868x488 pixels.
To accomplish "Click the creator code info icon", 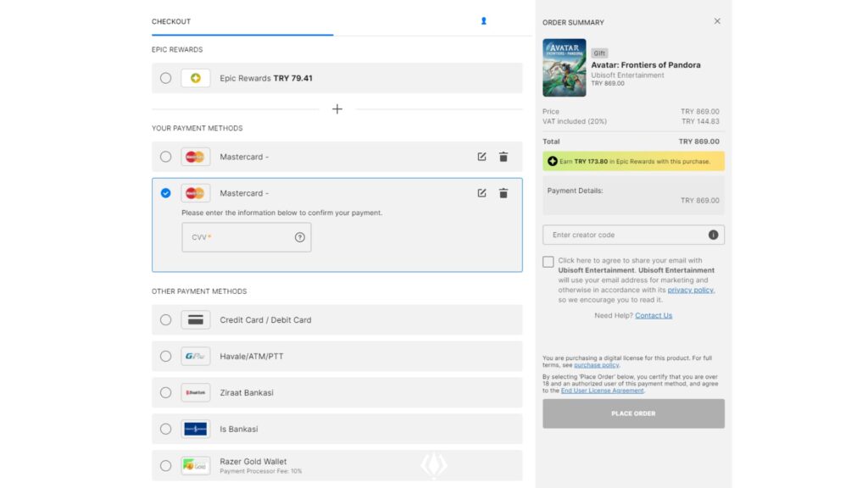I will click(x=713, y=235).
